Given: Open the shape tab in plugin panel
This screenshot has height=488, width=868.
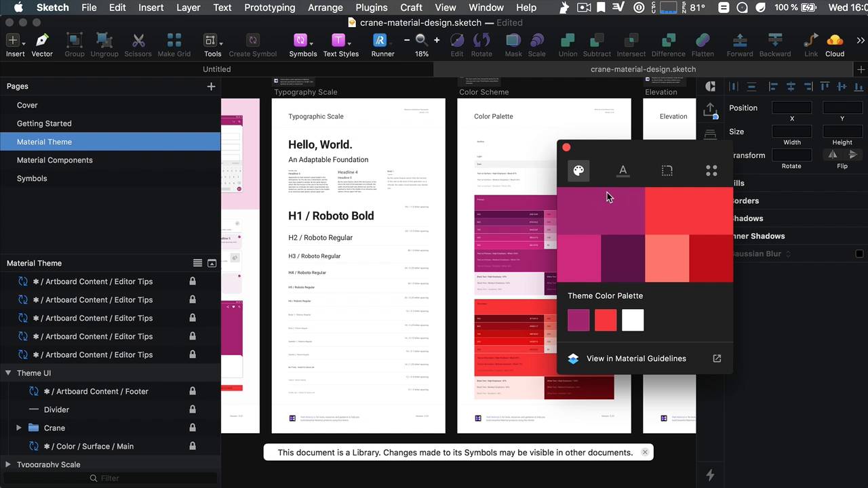Looking at the screenshot, I should click(667, 170).
